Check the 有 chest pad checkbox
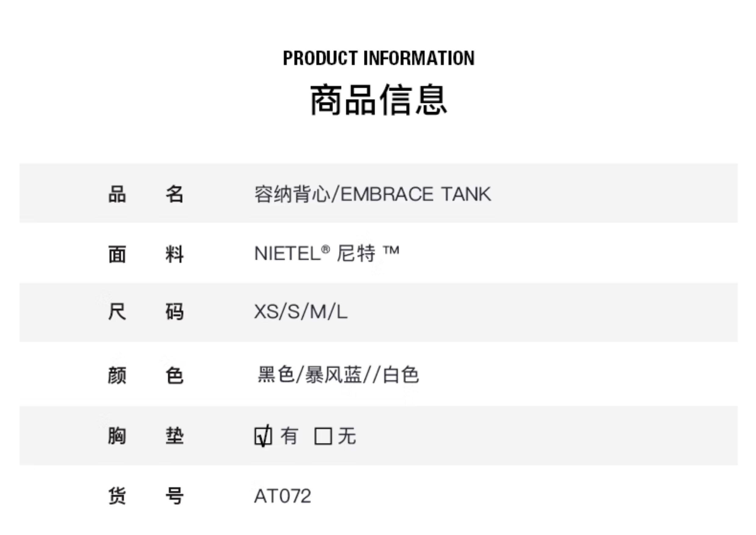 (263, 436)
